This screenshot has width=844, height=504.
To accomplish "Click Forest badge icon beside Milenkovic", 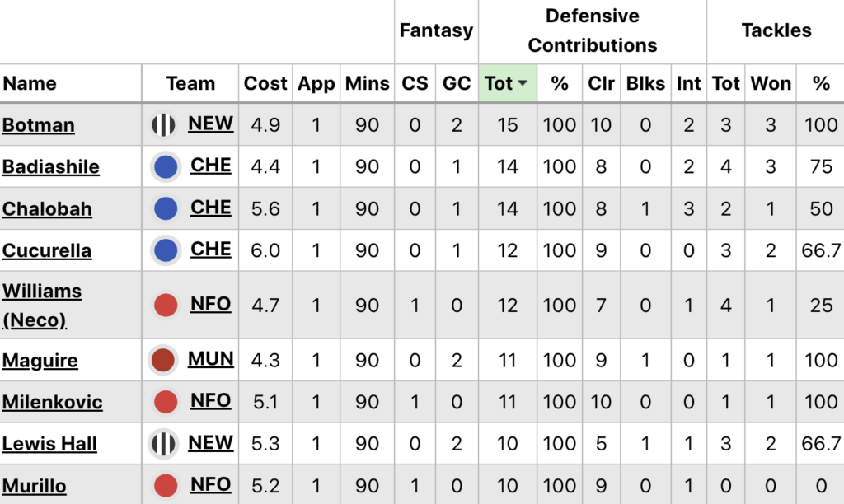I will (x=166, y=402).
